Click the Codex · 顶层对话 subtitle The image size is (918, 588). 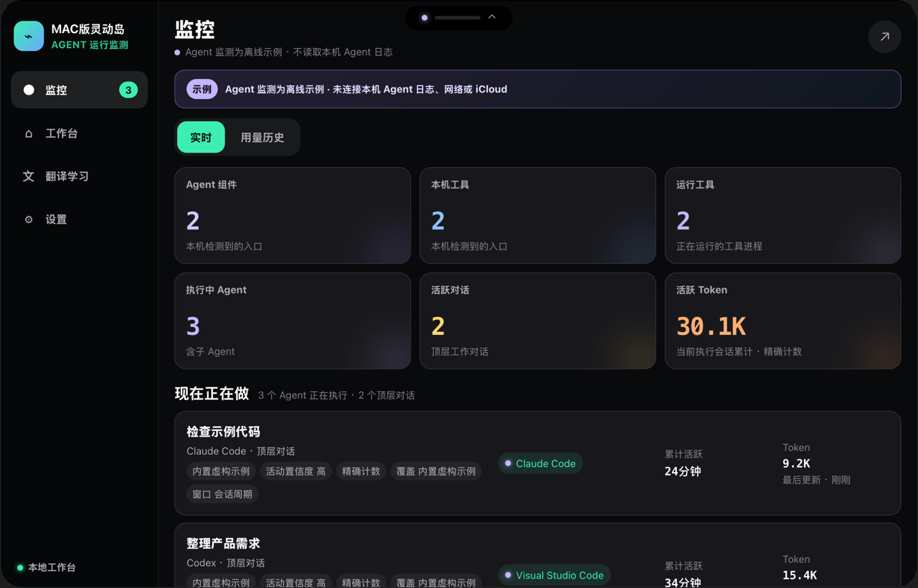click(225, 563)
